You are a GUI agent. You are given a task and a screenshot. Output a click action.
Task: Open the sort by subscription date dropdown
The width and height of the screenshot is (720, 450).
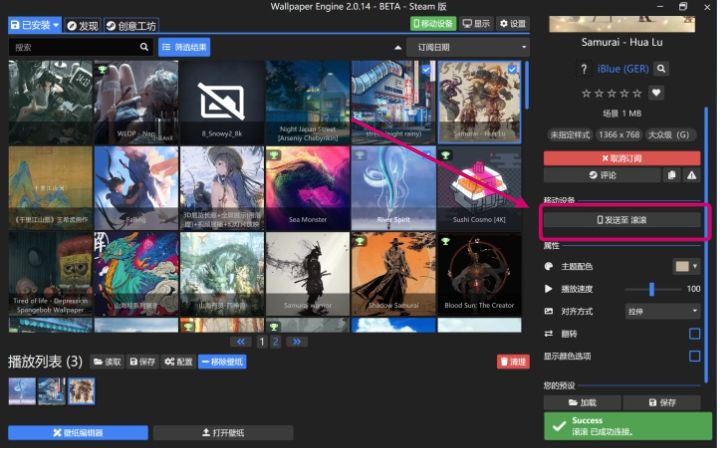pos(468,47)
